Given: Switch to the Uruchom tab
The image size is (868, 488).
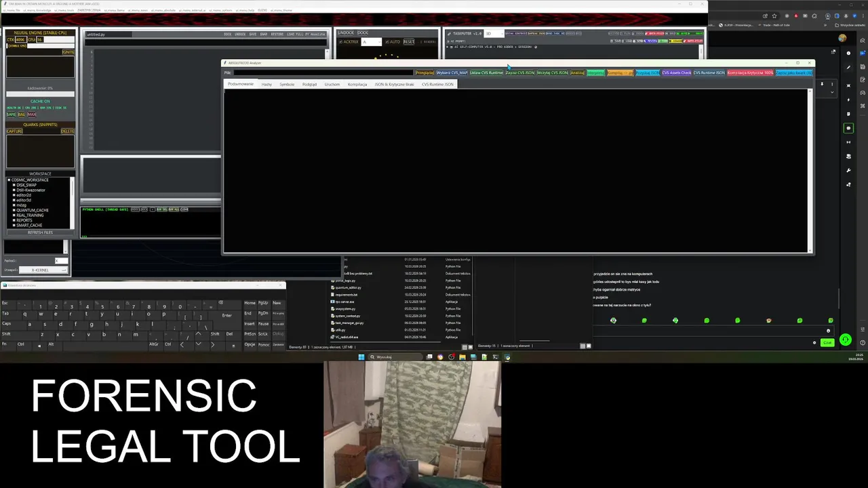Looking at the screenshot, I should click(332, 84).
